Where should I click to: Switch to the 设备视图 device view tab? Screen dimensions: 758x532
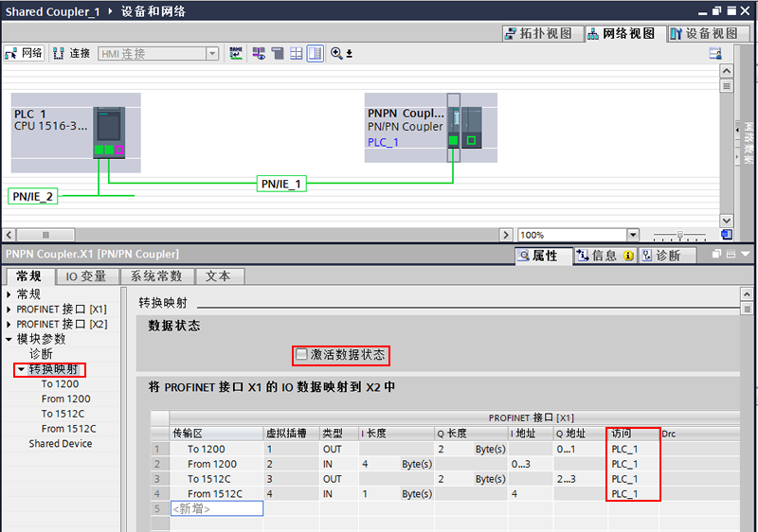pyautogui.click(x=708, y=33)
